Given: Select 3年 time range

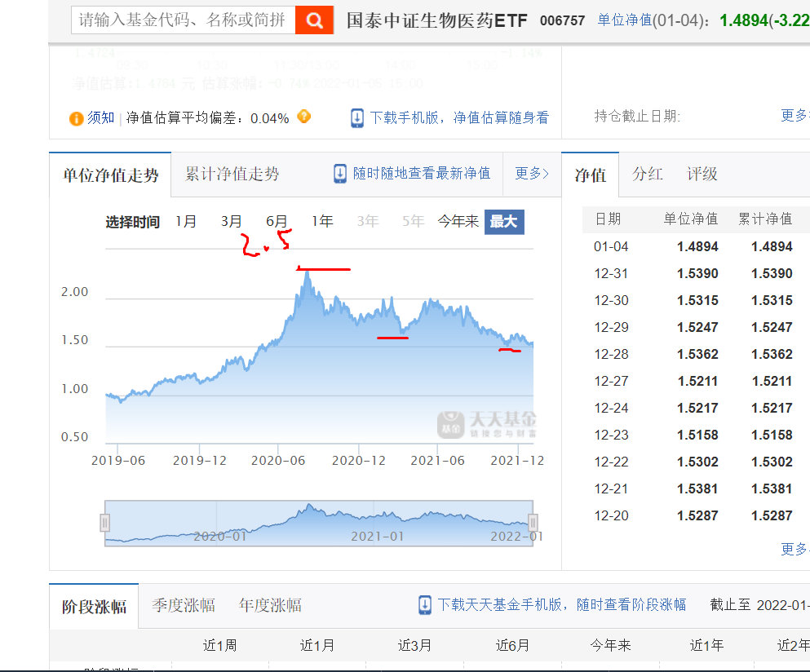Looking at the screenshot, I should 368,222.
